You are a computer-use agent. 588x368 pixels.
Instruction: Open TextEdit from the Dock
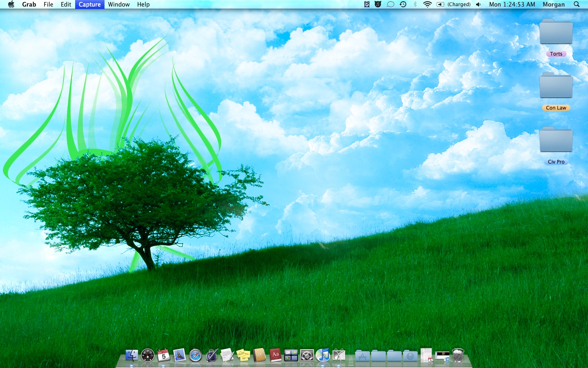tap(227, 355)
